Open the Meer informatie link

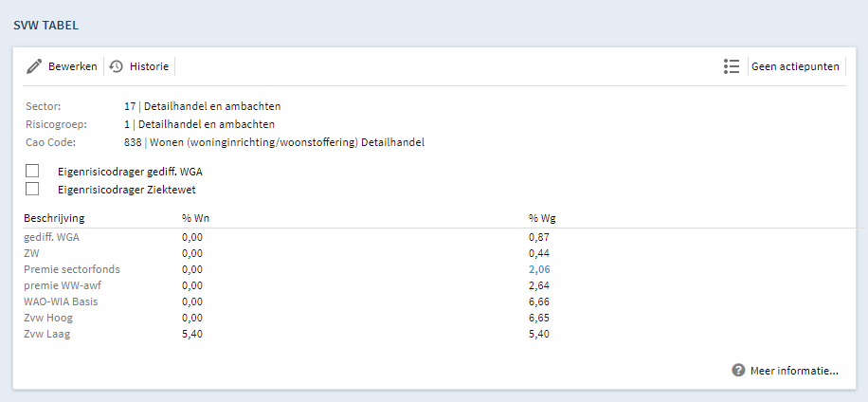click(x=794, y=371)
